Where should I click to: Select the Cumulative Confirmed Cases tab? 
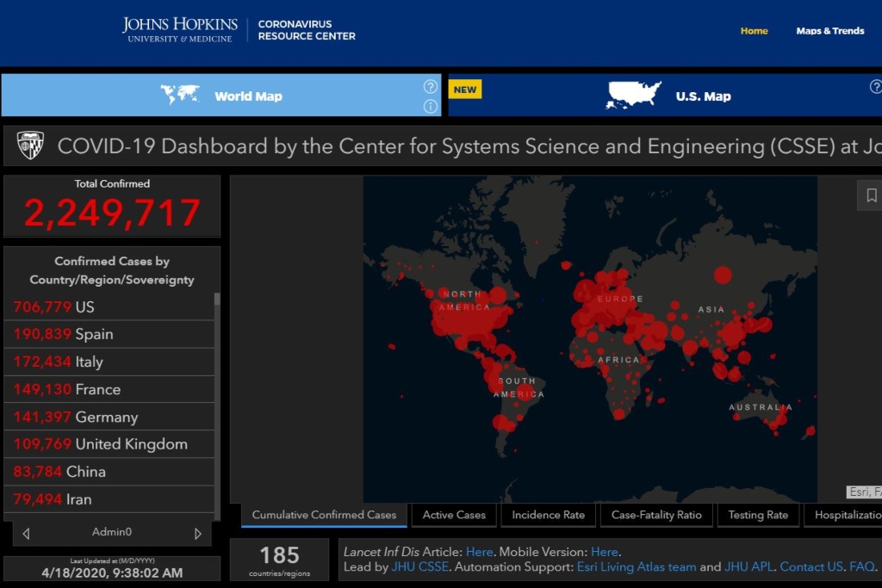pyautogui.click(x=324, y=515)
